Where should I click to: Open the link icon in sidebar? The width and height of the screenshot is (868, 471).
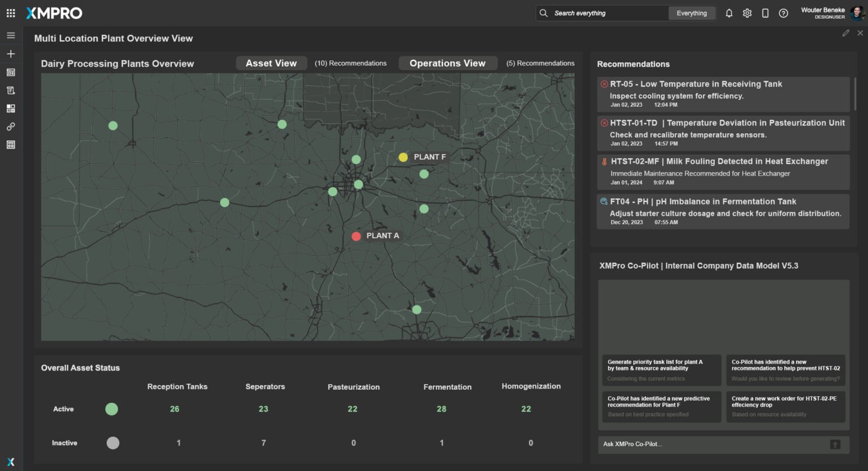coord(11,127)
